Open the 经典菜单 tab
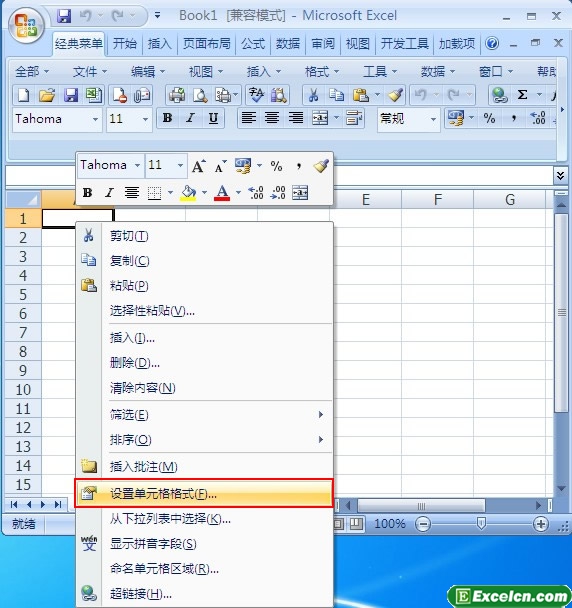This screenshot has height=608, width=572. point(79,43)
